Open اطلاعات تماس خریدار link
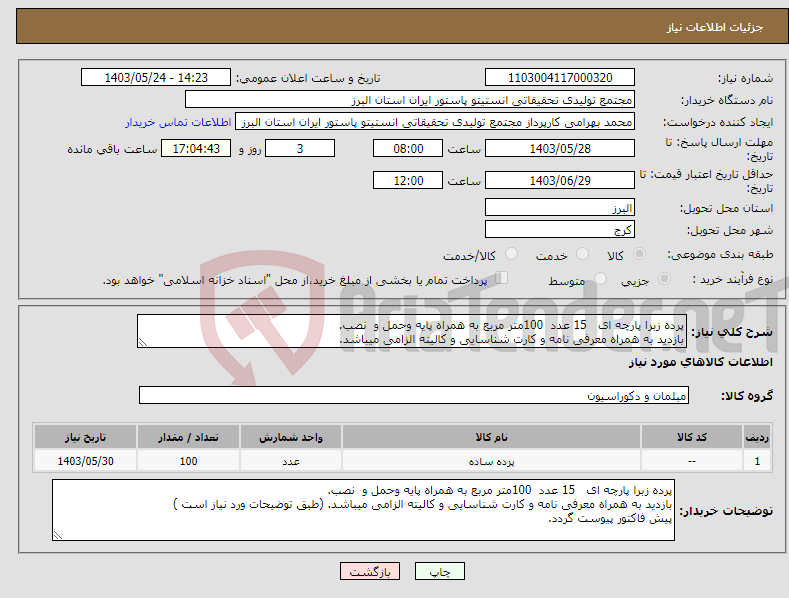The image size is (789, 598). (x=178, y=122)
